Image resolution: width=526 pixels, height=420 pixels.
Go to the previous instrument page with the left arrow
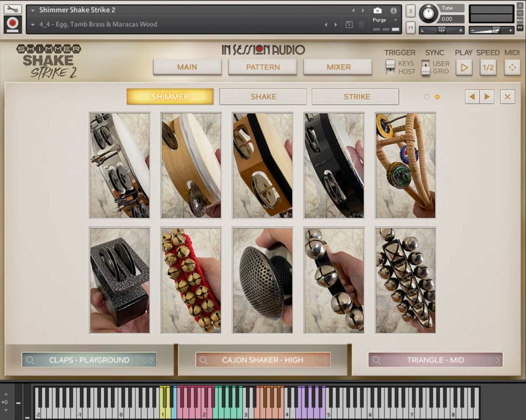click(x=472, y=96)
